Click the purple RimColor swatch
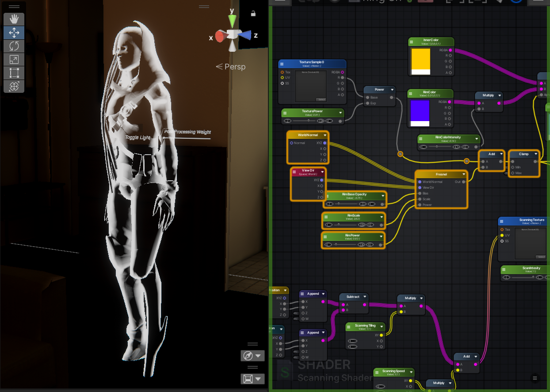Screen dimensions: 550x392 pos(420,110)
